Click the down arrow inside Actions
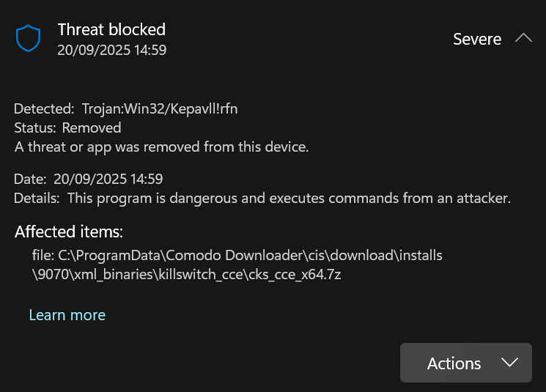The image size is (546, 392). pos(509,363)
